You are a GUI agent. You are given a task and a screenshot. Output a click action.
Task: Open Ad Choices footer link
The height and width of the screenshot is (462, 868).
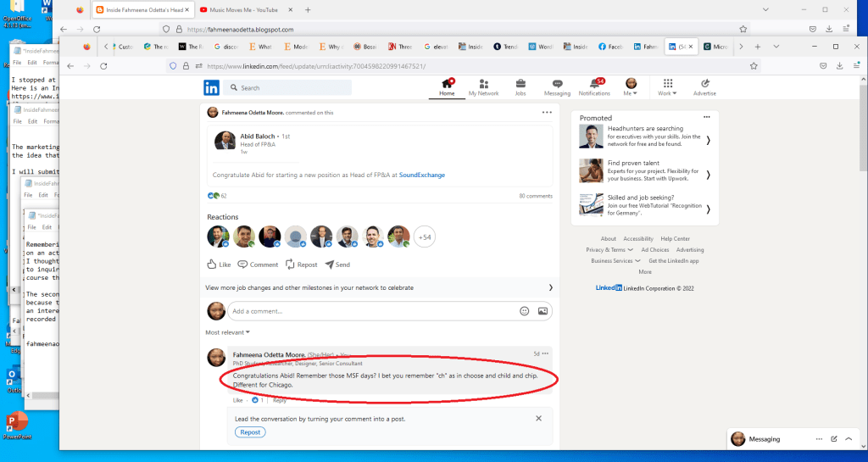tap(655, 249)
